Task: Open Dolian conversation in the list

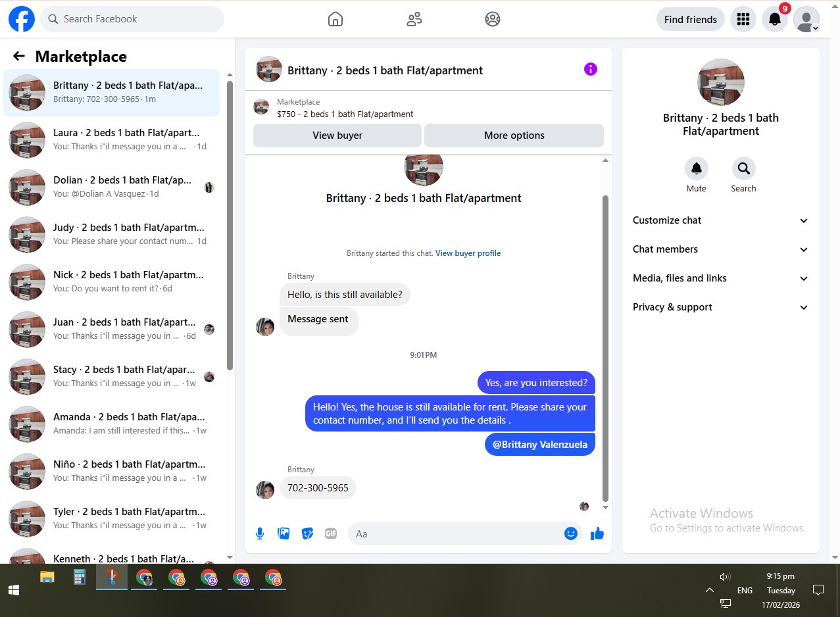Action: click(112, 187)
